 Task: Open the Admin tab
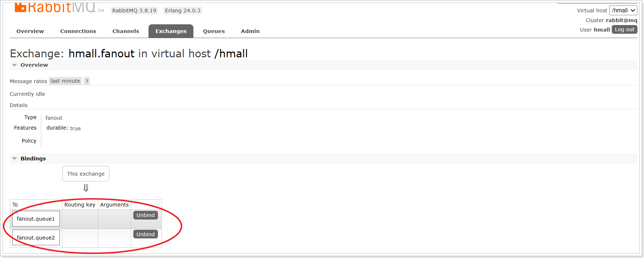[x=250, y=31]
